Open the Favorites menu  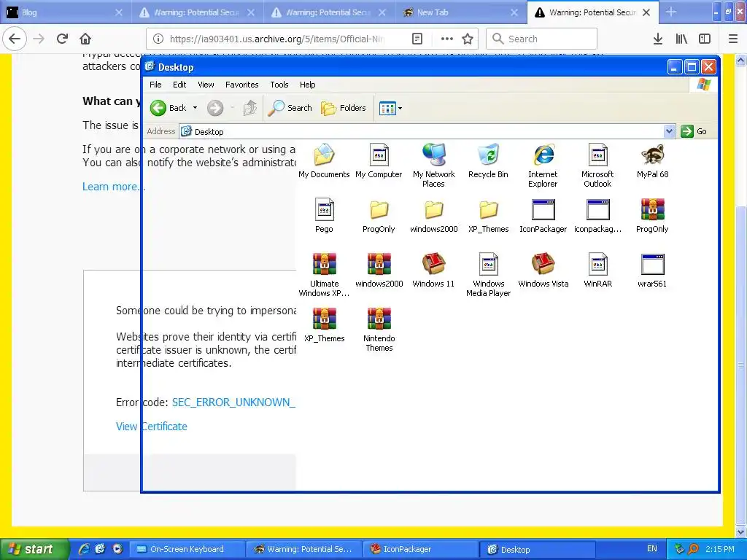[x=242, y=85]
